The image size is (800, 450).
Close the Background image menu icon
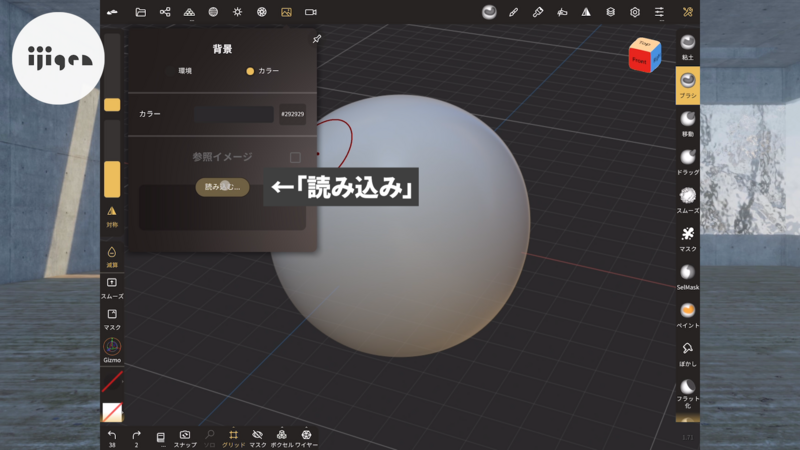point(286,12)
